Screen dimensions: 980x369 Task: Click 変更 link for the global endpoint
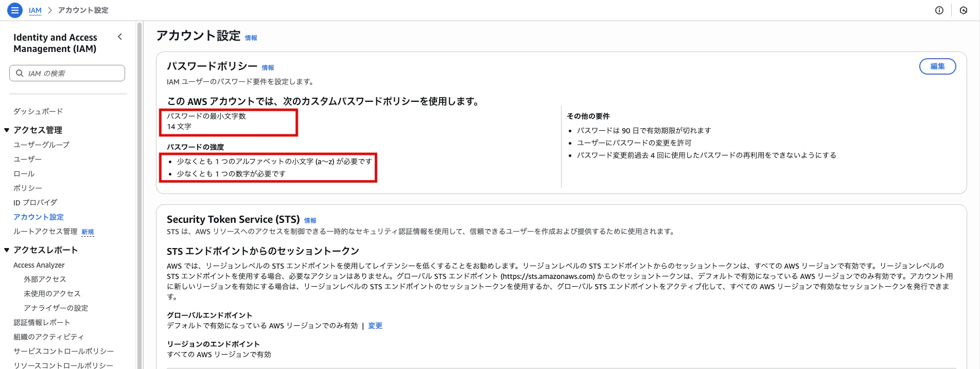tap(375, 326)
